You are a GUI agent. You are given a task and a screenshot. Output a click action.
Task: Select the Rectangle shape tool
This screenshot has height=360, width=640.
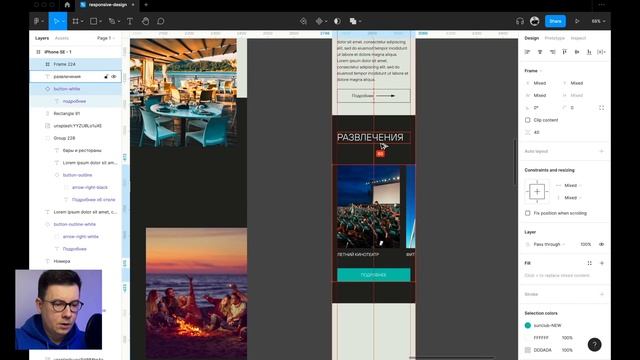point(93,21)
